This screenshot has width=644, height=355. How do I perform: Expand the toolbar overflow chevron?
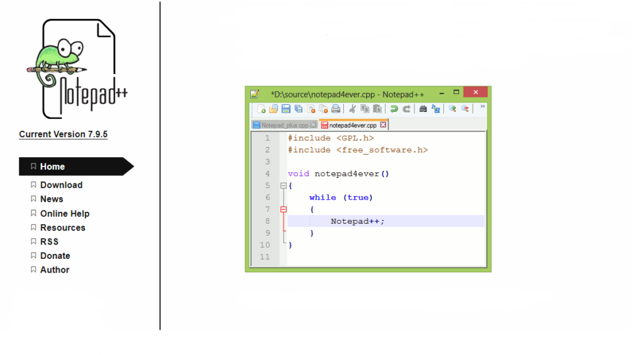click(482, 106)
